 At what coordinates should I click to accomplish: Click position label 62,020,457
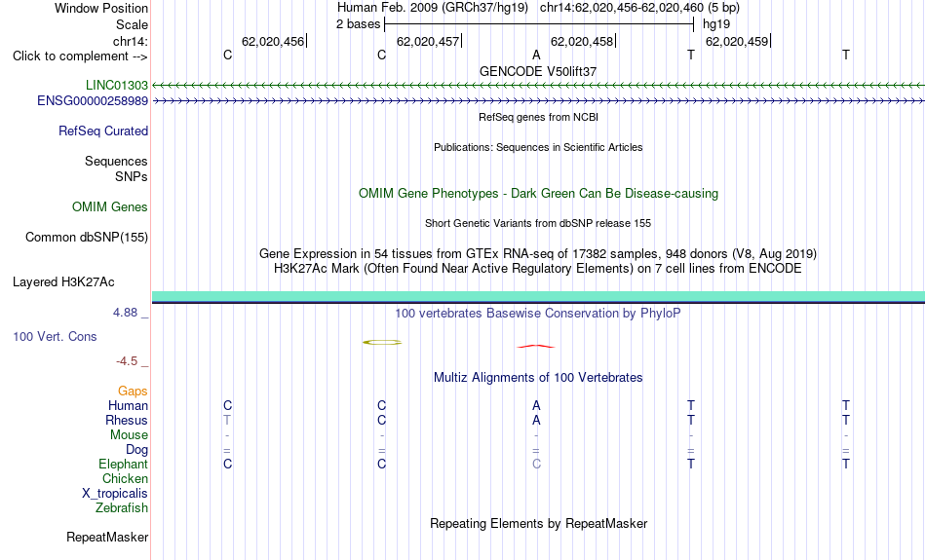click(428, 41)
